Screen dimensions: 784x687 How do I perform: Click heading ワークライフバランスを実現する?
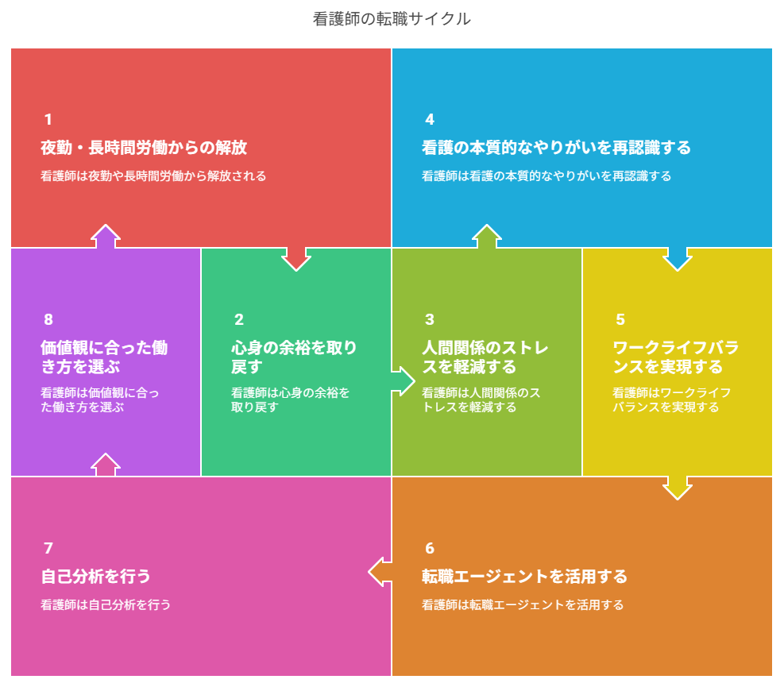pyautogui.click(x=675, y=357)
